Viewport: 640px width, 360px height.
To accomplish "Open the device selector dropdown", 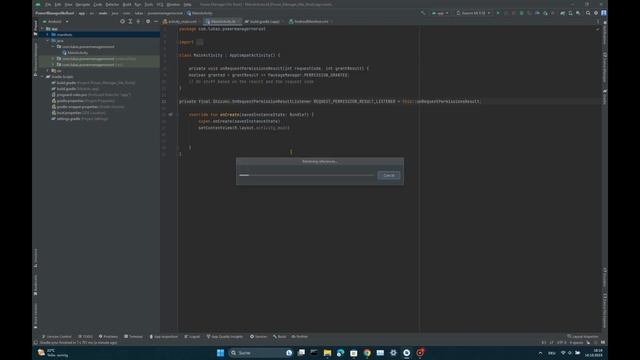I will 473,13.
